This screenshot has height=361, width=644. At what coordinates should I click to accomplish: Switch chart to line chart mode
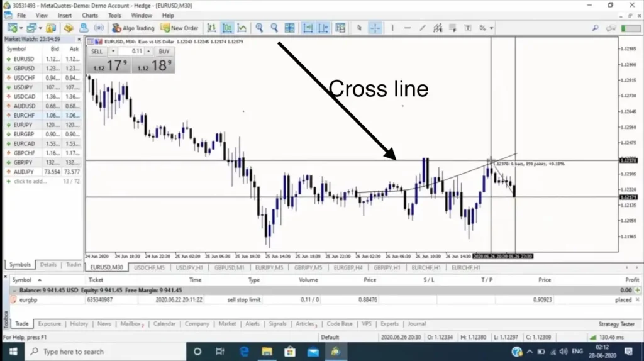tap(242, 28)
